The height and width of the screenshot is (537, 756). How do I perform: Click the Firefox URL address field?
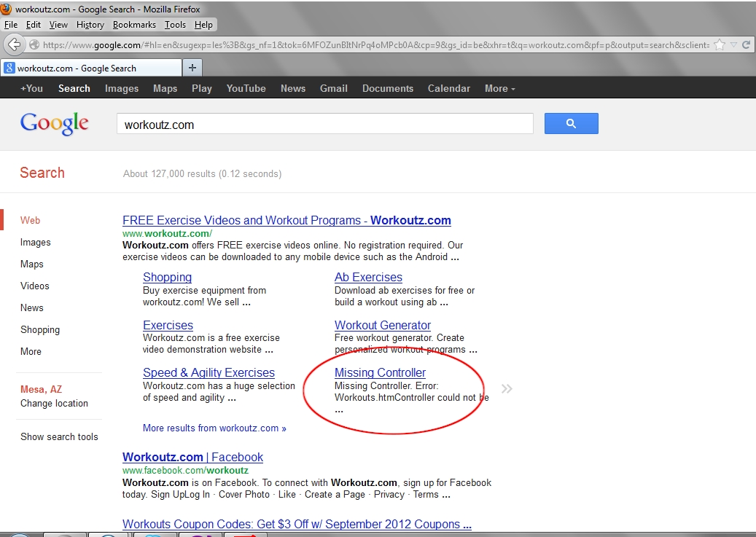376,45
